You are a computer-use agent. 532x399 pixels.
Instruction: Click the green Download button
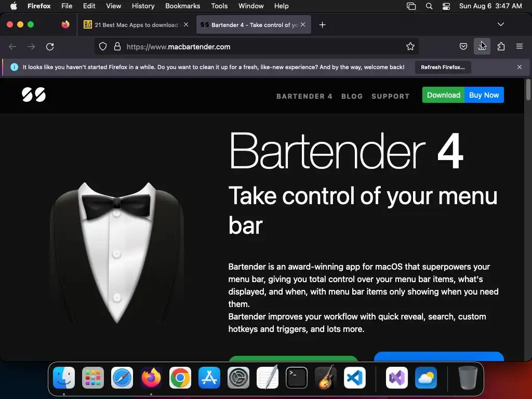[444, 95]
